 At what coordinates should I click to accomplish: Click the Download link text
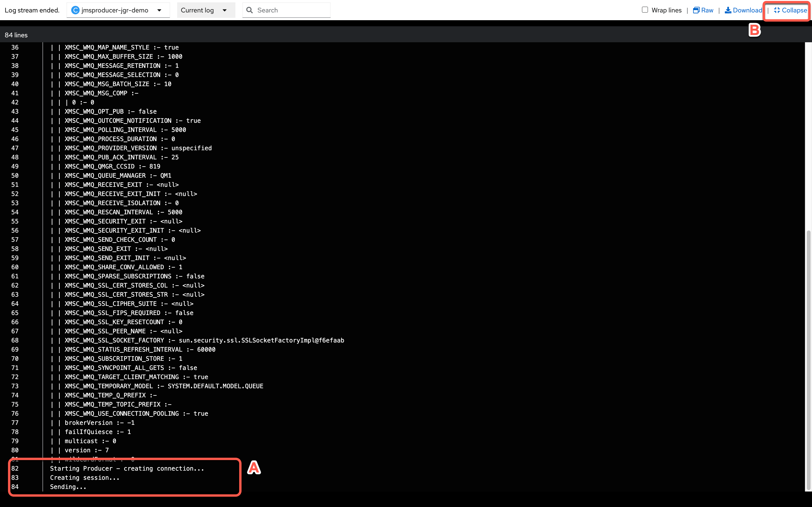(747, 10)
